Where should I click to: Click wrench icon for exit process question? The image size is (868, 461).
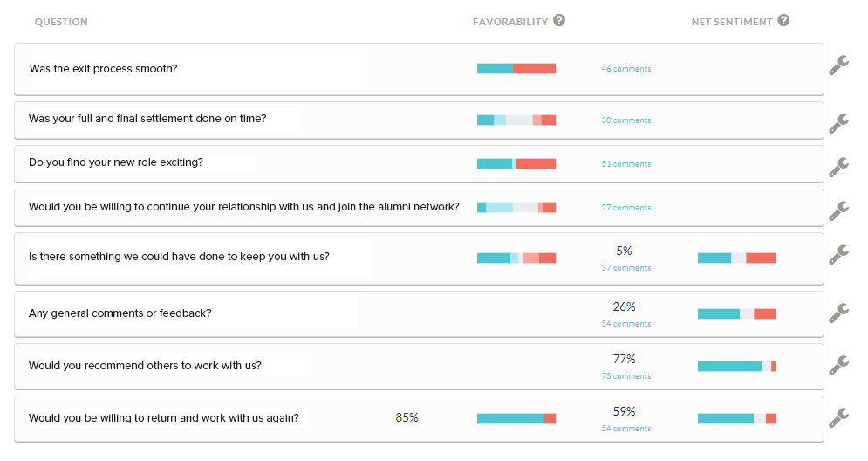838,65
